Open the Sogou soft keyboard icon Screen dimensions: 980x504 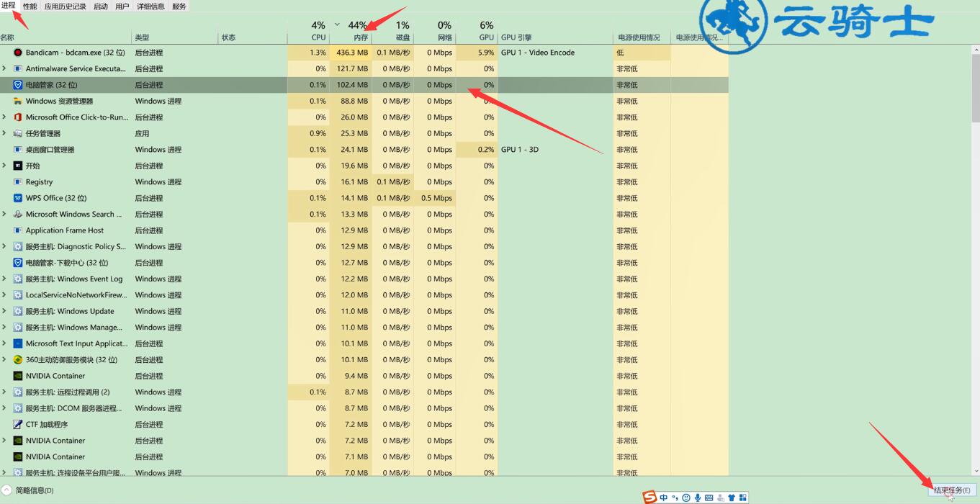pos(709,498)
